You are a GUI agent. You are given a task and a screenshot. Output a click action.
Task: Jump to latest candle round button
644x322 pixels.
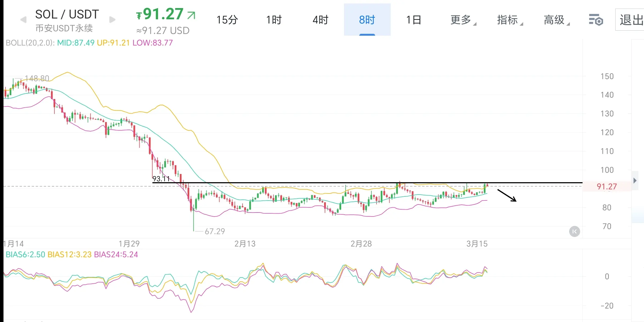575,231
